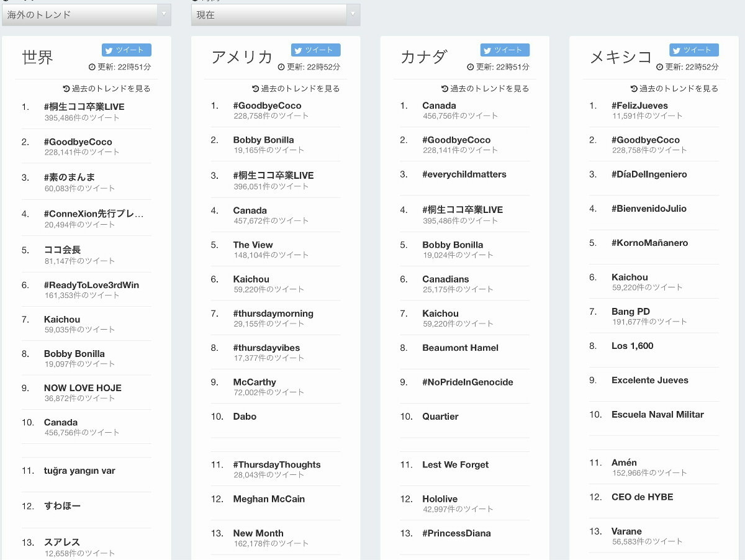Open #BienvenidoJulio trend

pyautogui.click(x=649, y=209)
